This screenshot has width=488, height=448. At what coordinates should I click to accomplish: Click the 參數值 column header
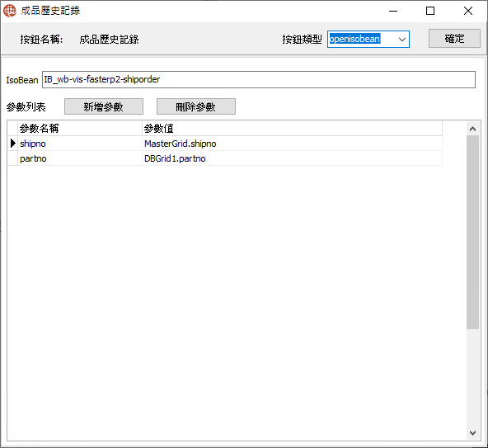coord(292,129)
